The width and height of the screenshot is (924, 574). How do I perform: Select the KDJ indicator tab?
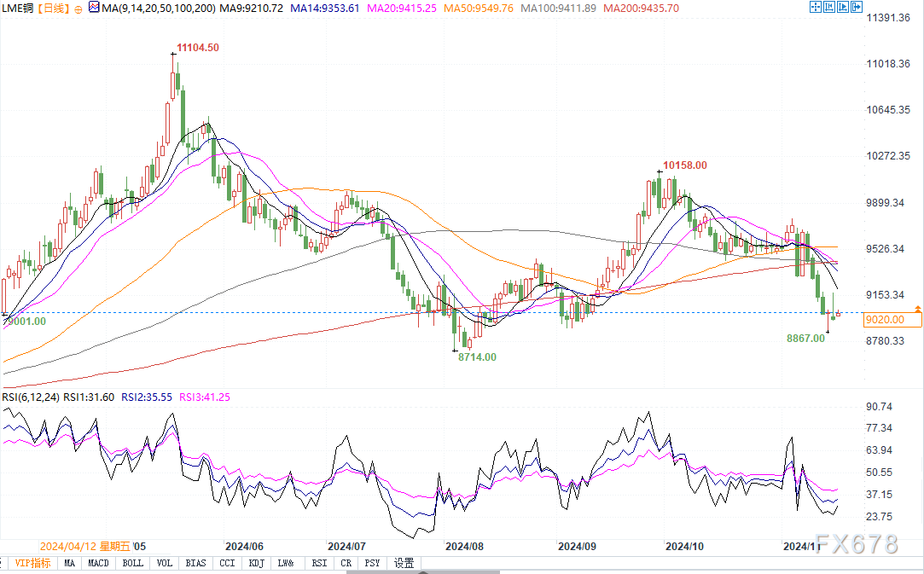tap(257, 563)
